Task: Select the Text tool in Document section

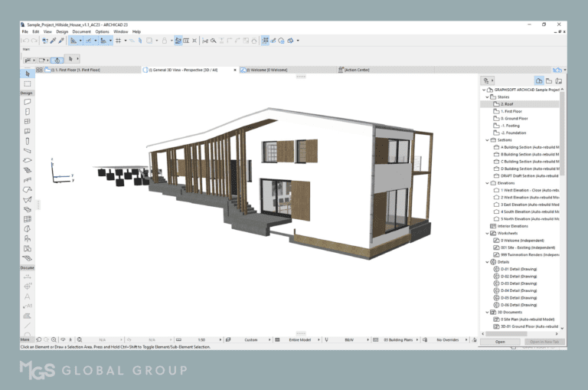Action: pos(28,296)
